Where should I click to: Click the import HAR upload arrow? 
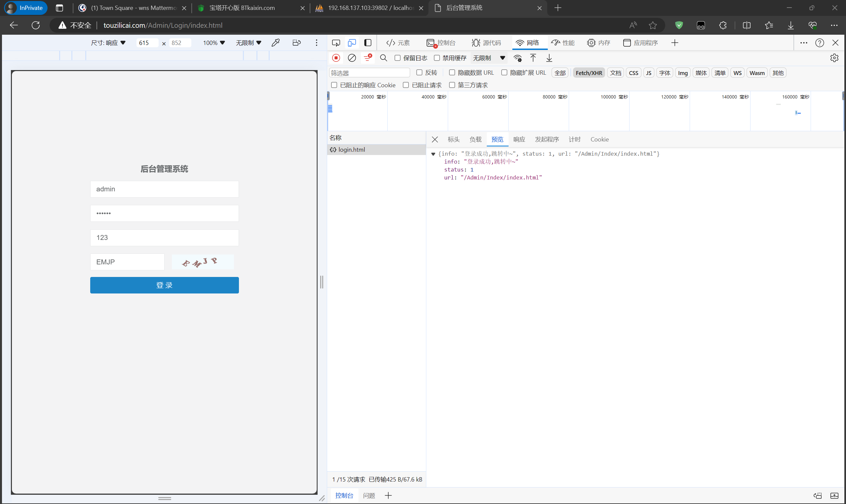point(533,58)
